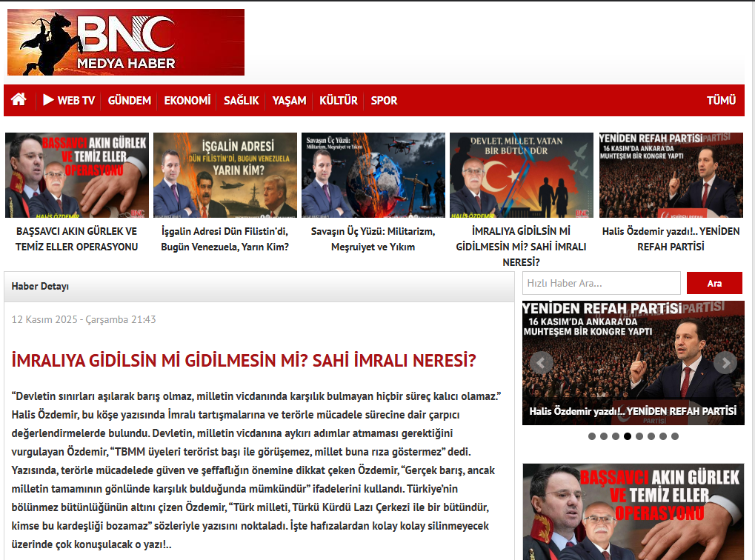The height and width of the screenshot is (560, 755).
Task: Focus the Hızlı Haber Ara search field
Action: (601, 283)
